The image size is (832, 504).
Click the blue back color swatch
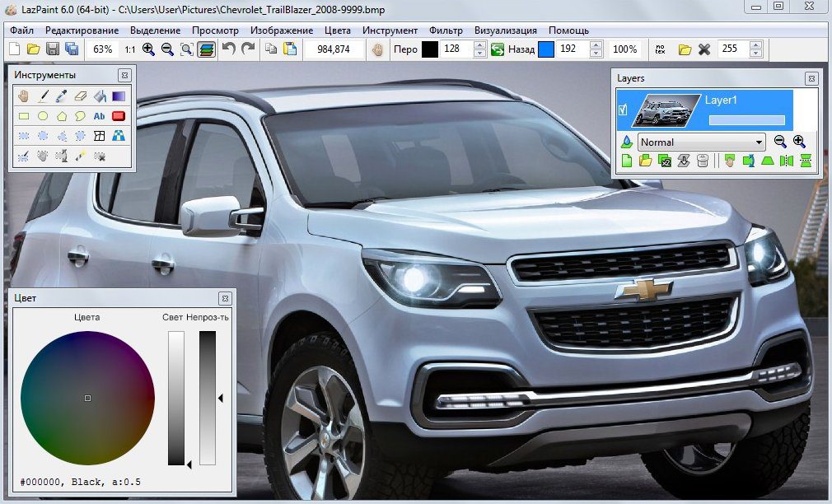pos(546,49)
